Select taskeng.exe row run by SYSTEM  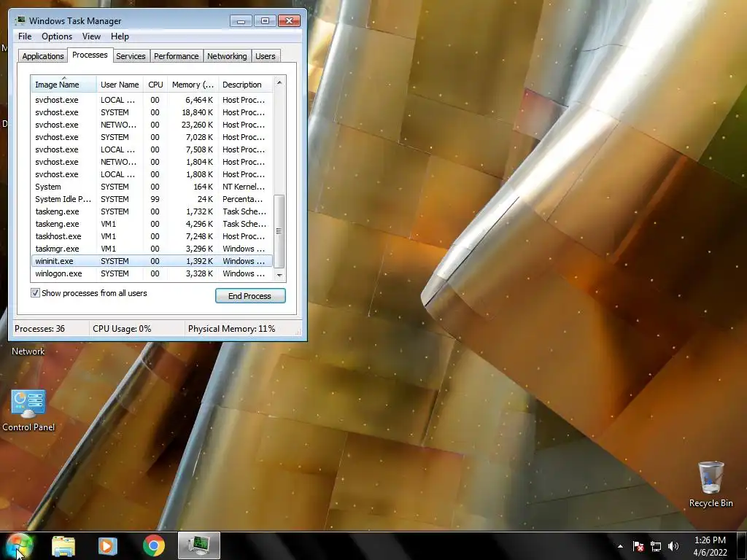click(x=152, y=211)
